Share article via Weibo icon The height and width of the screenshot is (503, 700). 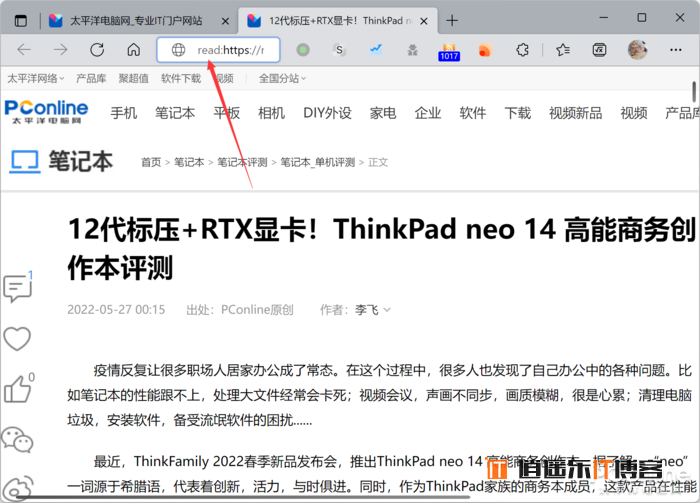click(x=17, y=488)
